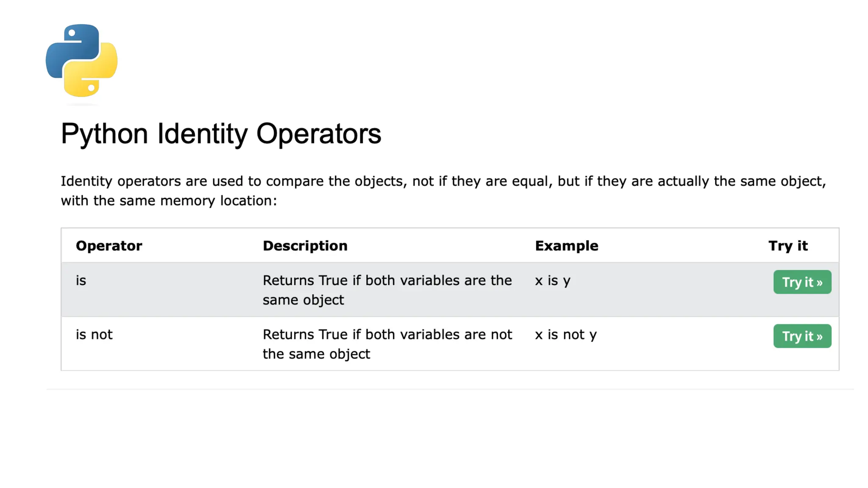Click the horizontal divider below table
The width and height of the screenshot is (868, 488).
[x=450, y=389]
